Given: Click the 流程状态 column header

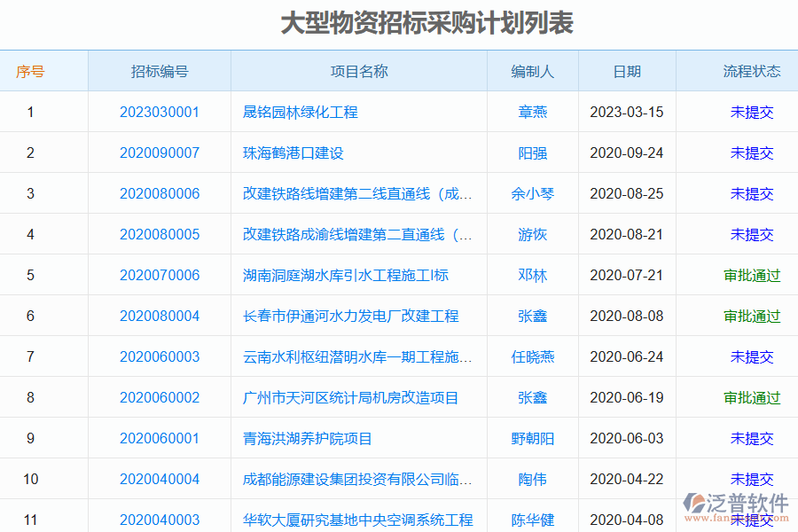Looking at the screenshot, I should point(741,71).
